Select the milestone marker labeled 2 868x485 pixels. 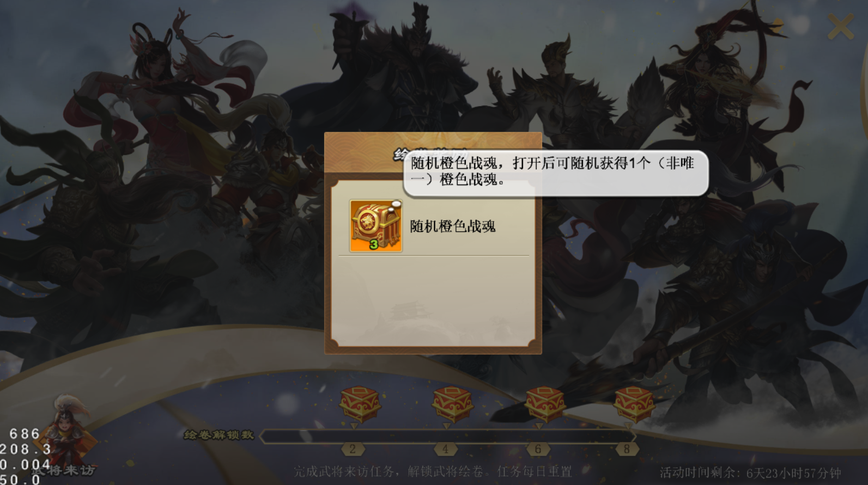click(x=353, y=449)
